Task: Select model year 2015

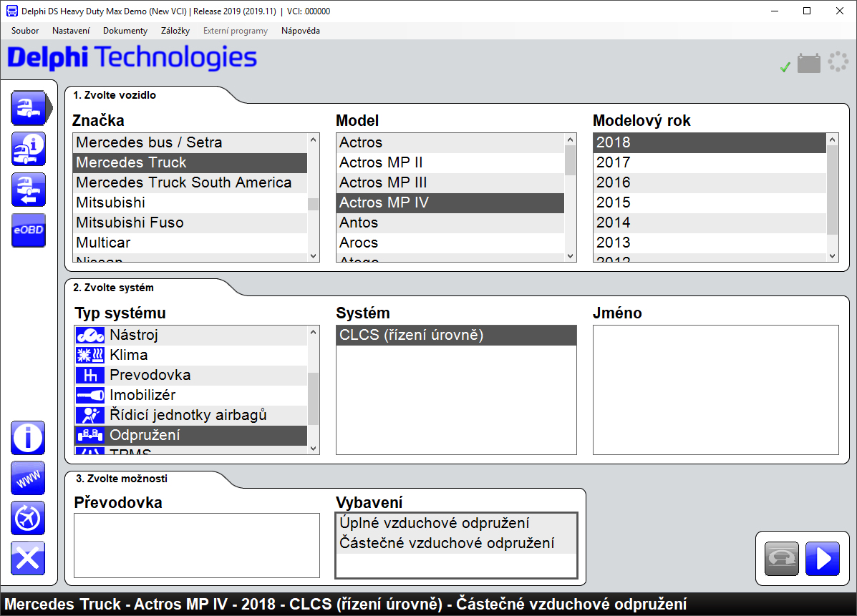Action: pos(710,203)
